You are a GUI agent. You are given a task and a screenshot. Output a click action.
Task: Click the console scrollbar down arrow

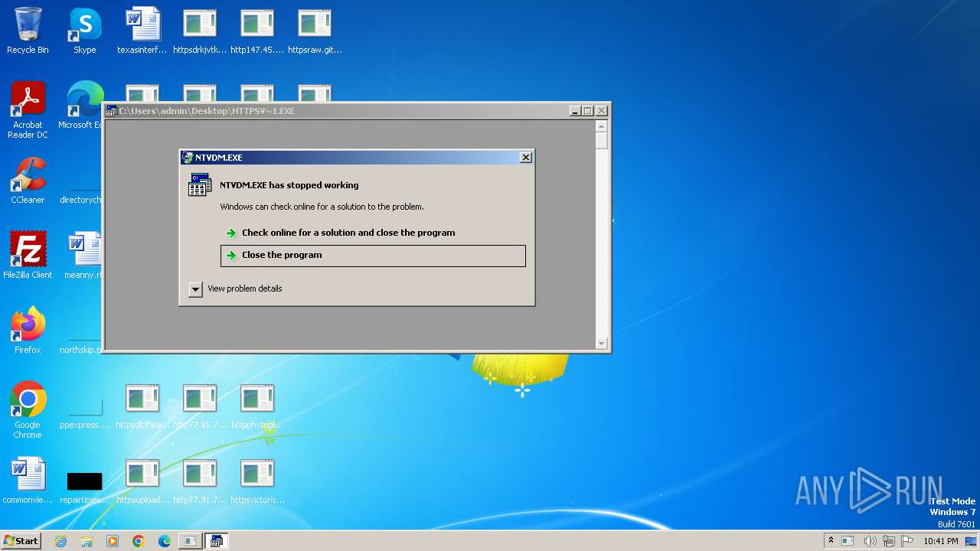tap(602, 344)
